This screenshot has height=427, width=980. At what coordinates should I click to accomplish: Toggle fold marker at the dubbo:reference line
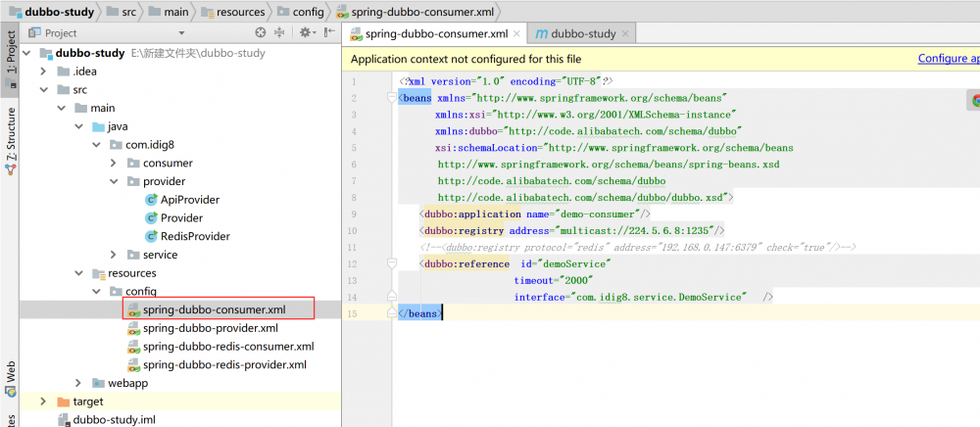click(392, 263)
